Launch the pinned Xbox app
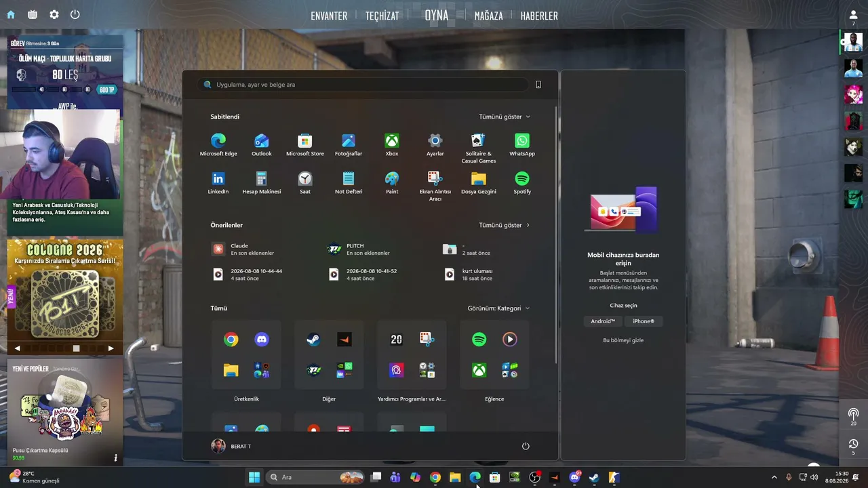 (x=392, y=145)
